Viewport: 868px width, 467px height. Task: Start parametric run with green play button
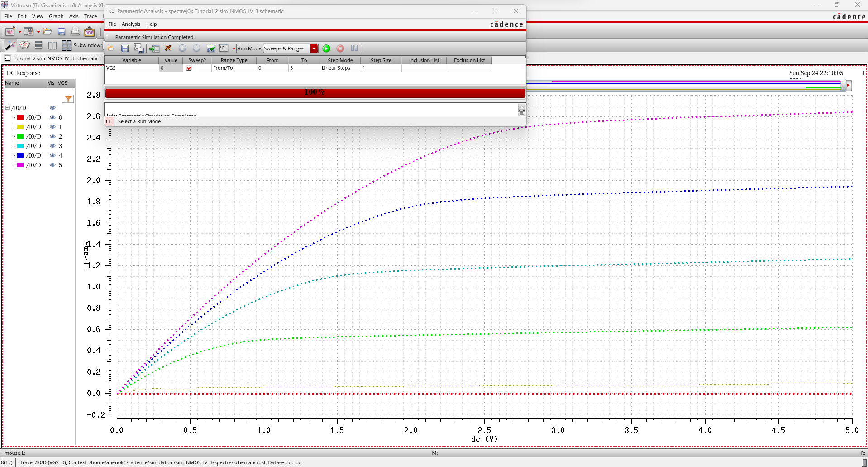(326, 48)
